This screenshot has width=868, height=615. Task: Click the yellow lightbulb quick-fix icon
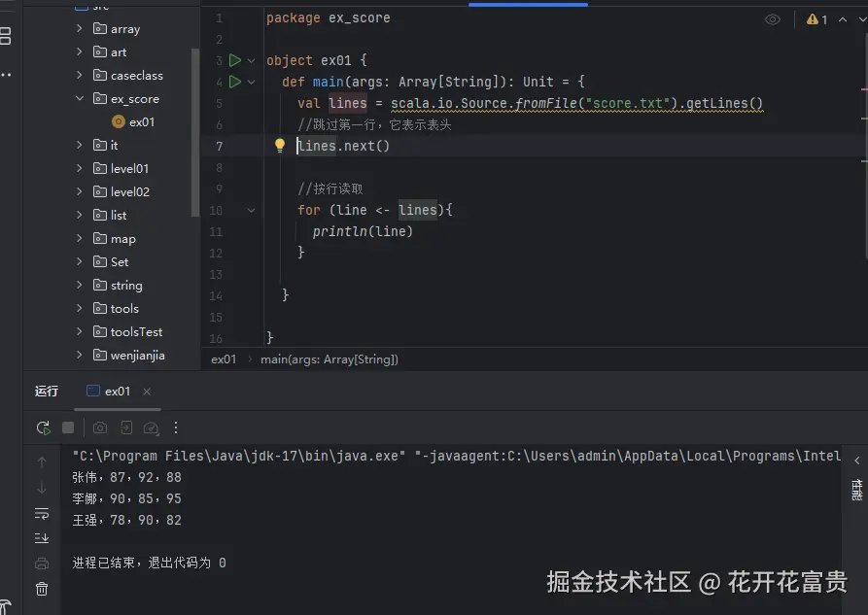coord(280,146)
